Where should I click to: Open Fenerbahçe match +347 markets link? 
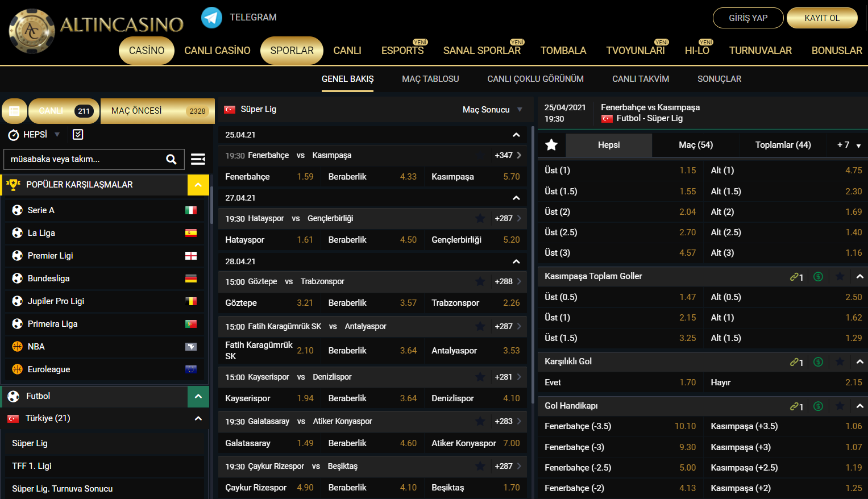(x=508, y=155)
